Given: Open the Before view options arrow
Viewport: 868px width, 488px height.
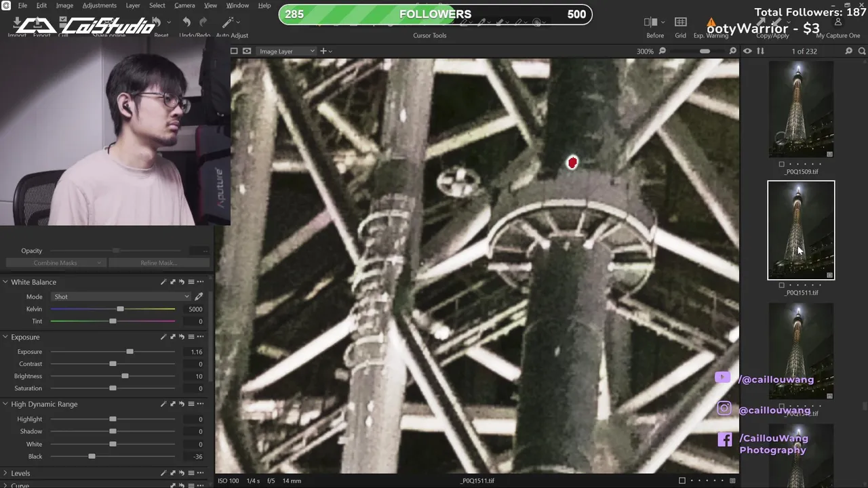Looking at the screenshot, I should pyautogui.click(x=663, y=22).
